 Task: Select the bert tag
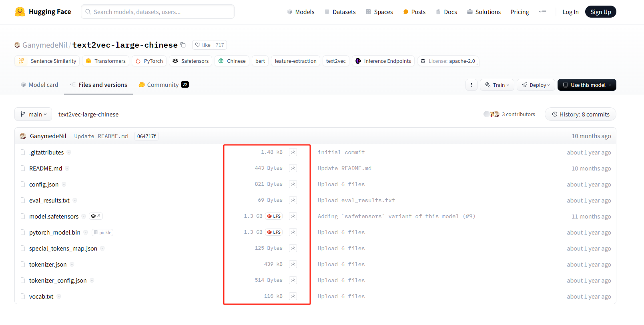coord(260,61)
